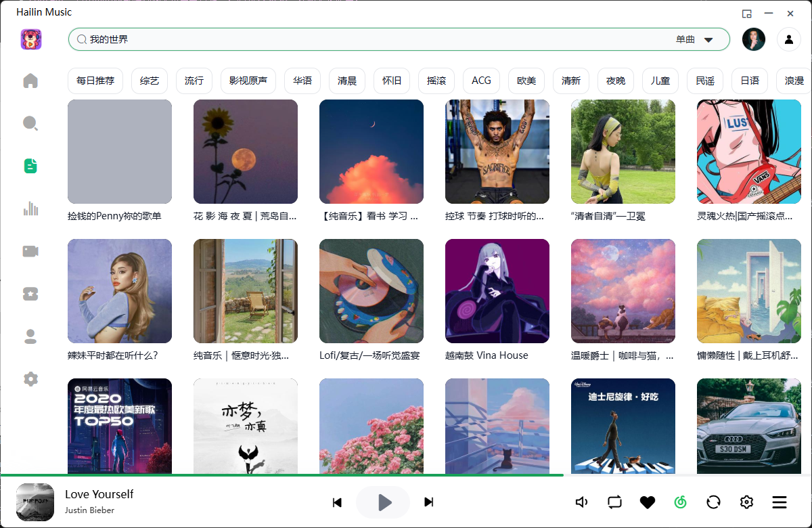Viewport: 812px width, 528px height.
Task: Open the settings gear in sidebar
Action: [x=30, y=379]
